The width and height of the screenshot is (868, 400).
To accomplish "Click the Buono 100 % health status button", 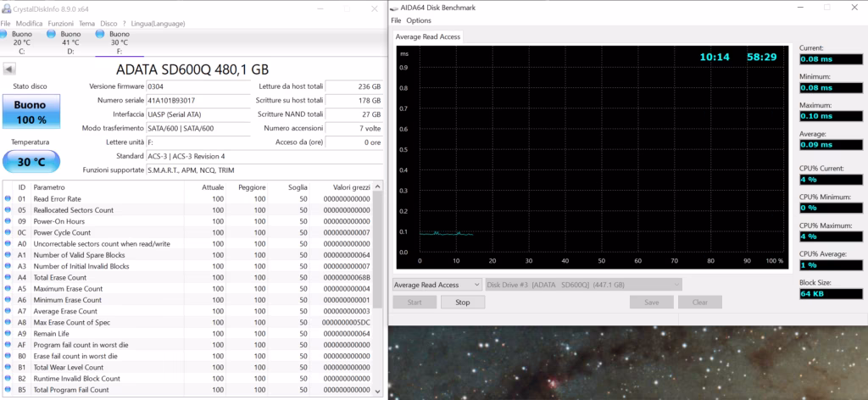I will click(31, 111).
